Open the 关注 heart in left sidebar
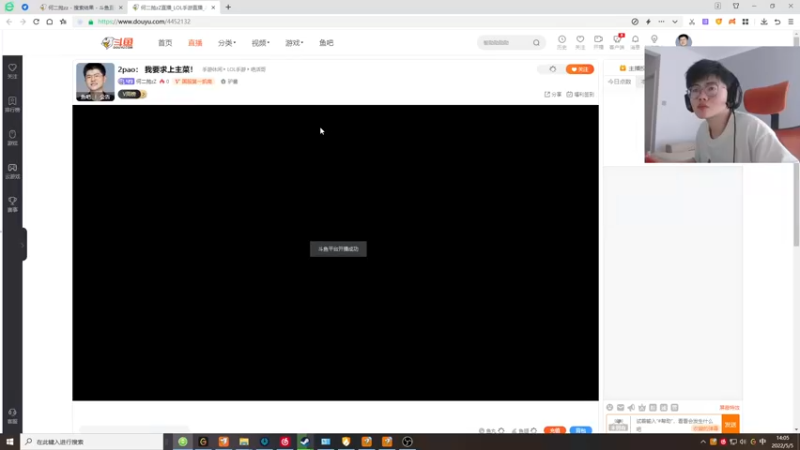This screenshot has width=800, height=450. tap(12, 71)
